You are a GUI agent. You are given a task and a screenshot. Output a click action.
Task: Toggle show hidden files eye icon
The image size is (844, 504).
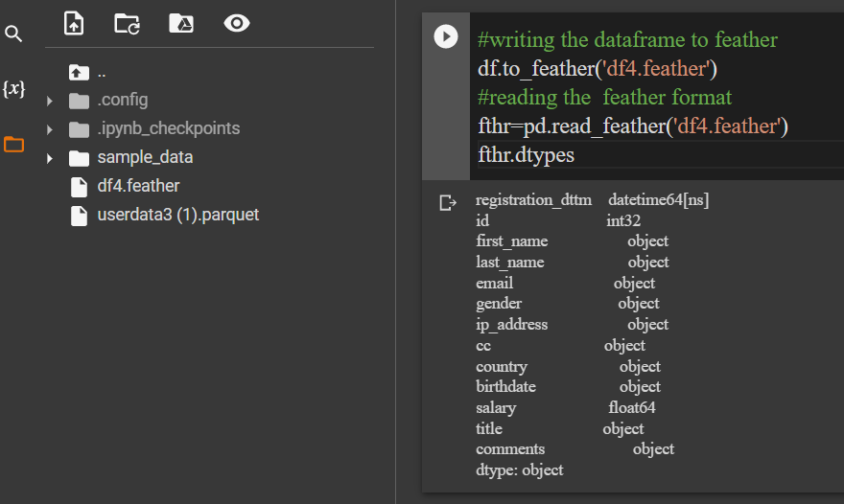(236, 23)
